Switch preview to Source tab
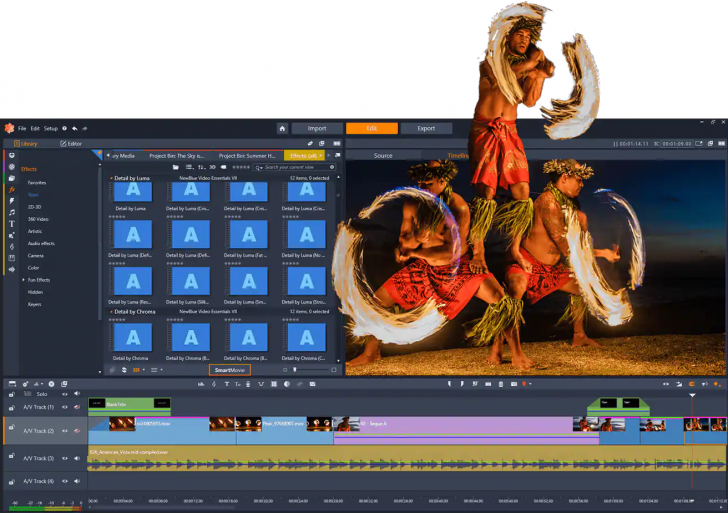This screenshot has width=728, height=513. pos(383,156)
